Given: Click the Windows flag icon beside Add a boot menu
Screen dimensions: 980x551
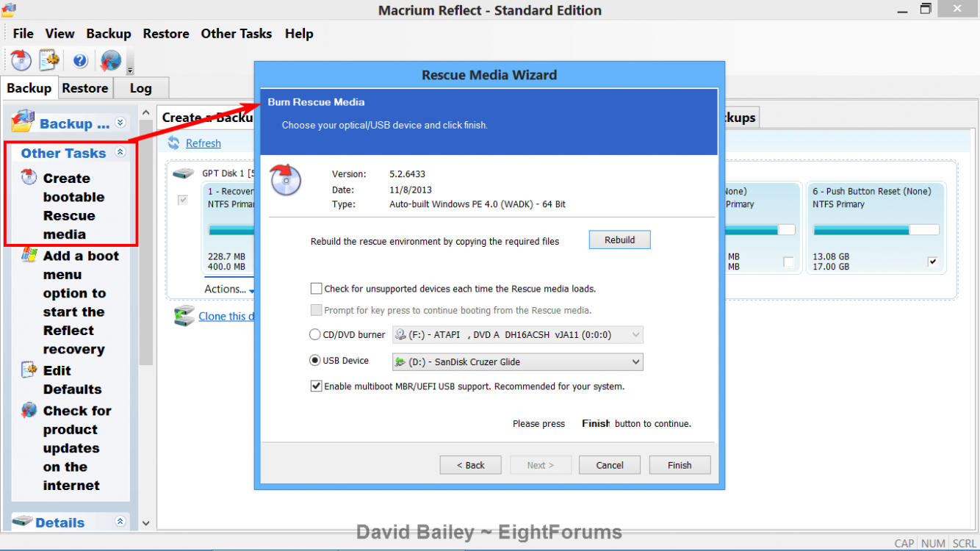Looking at the screenshot, I should (29, 255).
